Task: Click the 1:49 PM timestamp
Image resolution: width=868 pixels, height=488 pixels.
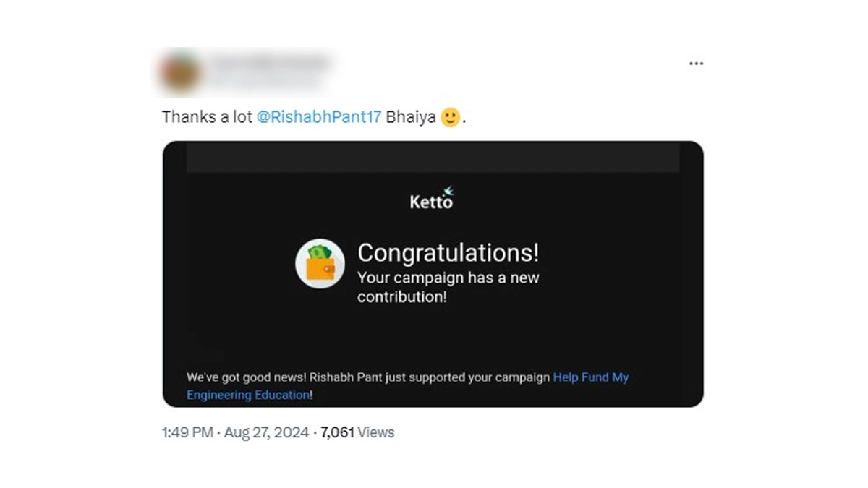Action: click(x=187, y=432)
